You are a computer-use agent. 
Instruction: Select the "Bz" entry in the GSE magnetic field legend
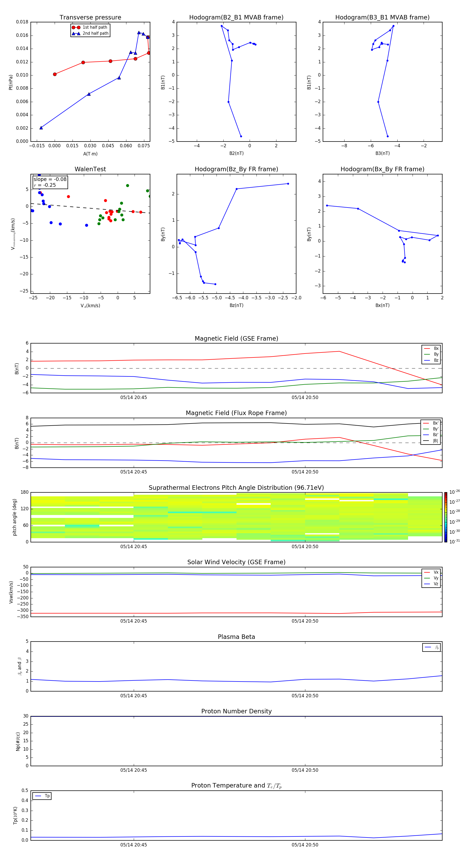click(x=431, y=360)
